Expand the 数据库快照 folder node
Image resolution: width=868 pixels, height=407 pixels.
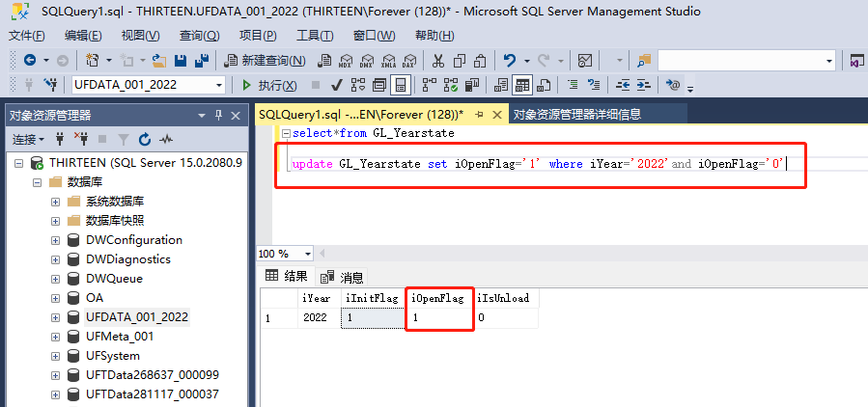pyautogui.click(x=55, y=221)
